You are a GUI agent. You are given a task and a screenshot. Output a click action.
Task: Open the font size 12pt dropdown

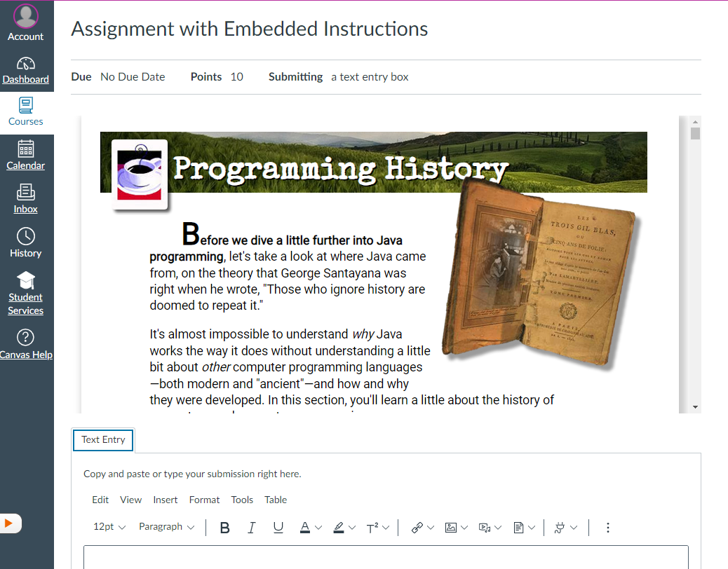click(109, 527)
